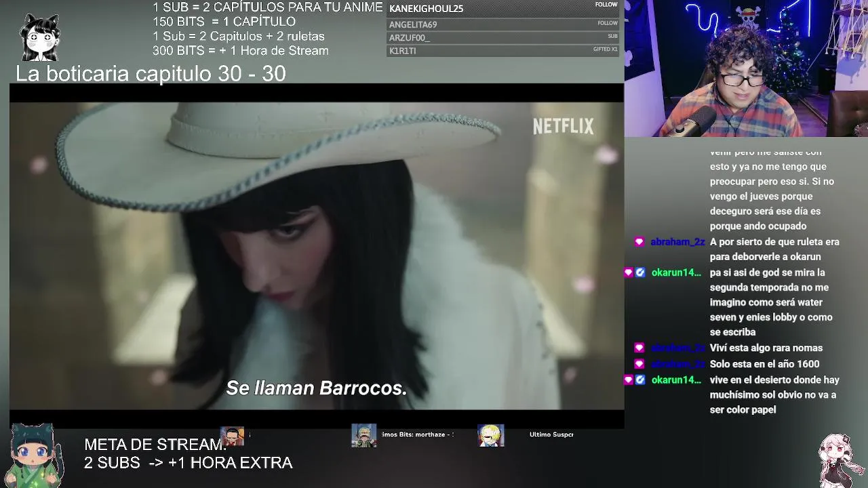Open KANEKIGHOUL25 in the events list

point(502,8)
